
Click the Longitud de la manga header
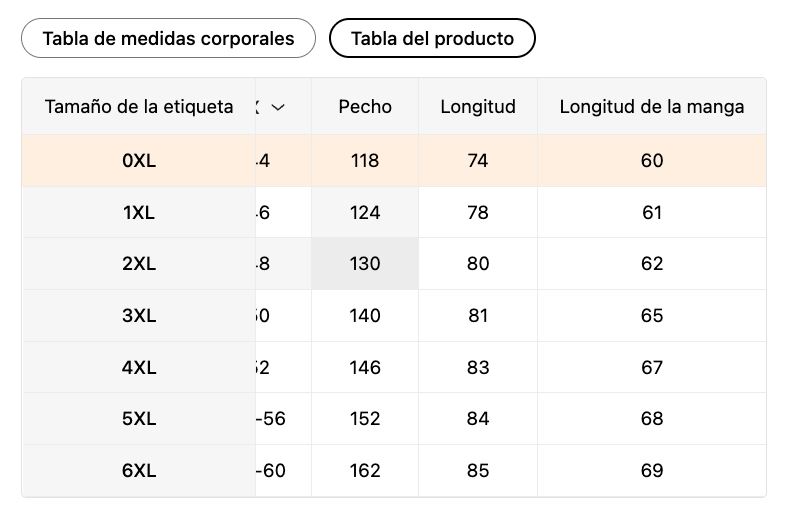click(x=652, y=107)
